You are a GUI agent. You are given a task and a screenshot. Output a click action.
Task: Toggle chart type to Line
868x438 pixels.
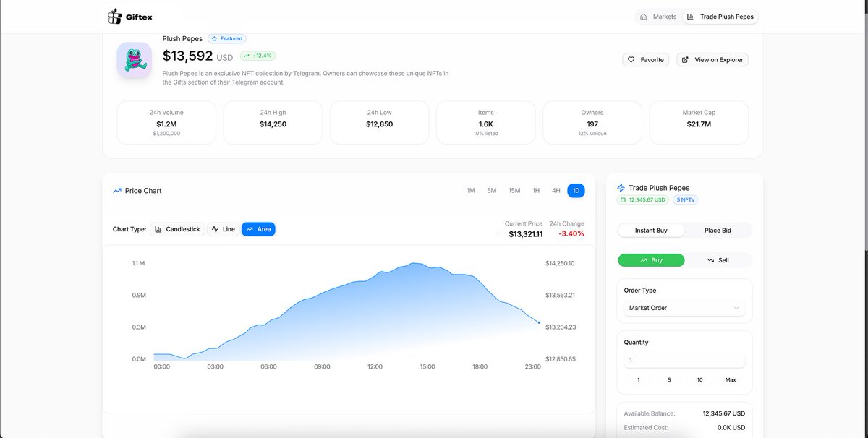click(x=222, y=228)
